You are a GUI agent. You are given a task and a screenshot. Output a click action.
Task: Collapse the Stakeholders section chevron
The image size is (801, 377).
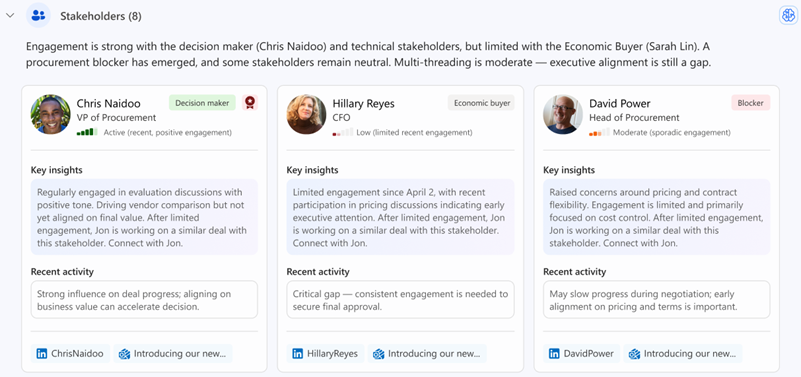(9, 15)
